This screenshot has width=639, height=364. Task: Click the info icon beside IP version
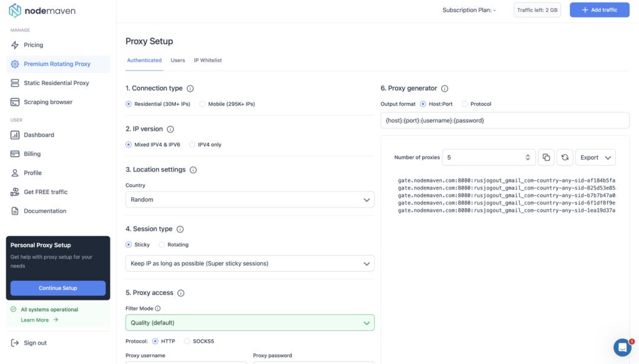pos(170,129)
